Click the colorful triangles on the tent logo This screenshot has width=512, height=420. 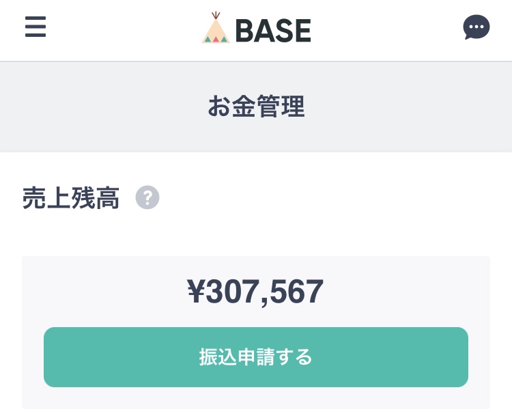[216, 39]
